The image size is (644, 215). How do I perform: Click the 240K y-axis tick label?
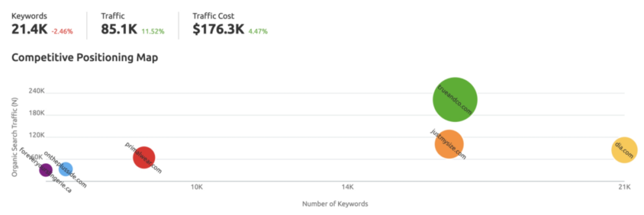[36, 91]
